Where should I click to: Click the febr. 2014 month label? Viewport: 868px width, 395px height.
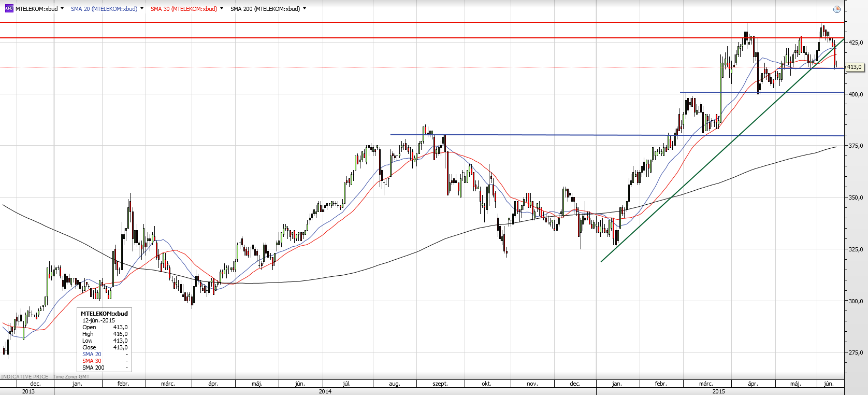pyautogui.click(x=123, y=384)
